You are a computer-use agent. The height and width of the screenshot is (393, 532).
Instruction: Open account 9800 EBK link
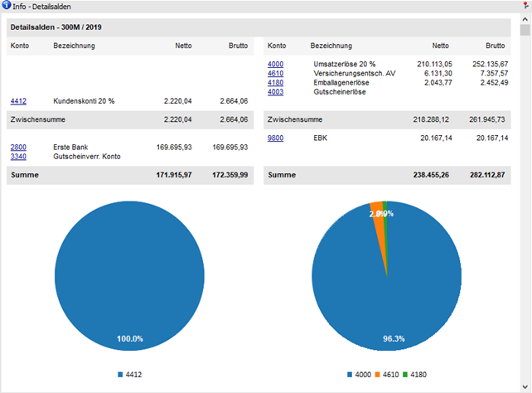276,138
